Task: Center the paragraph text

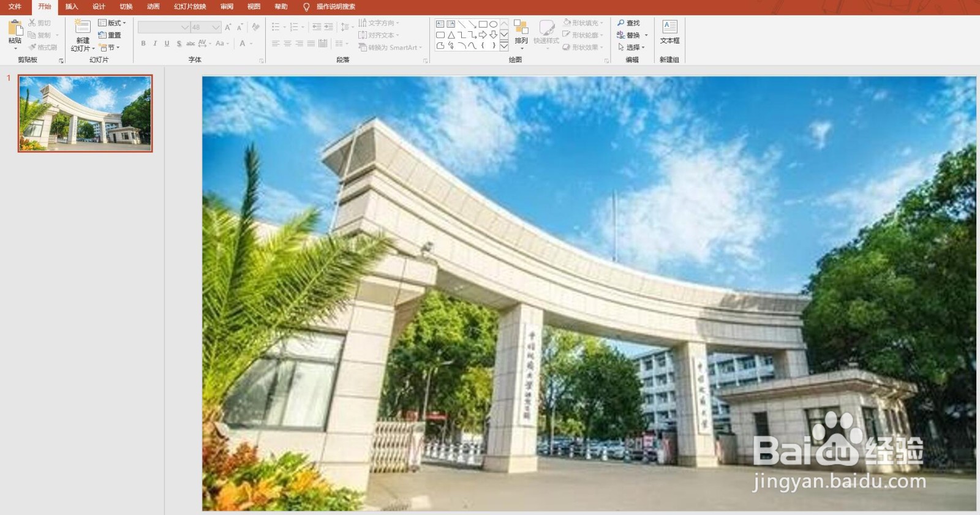Action: coord(287,43)
